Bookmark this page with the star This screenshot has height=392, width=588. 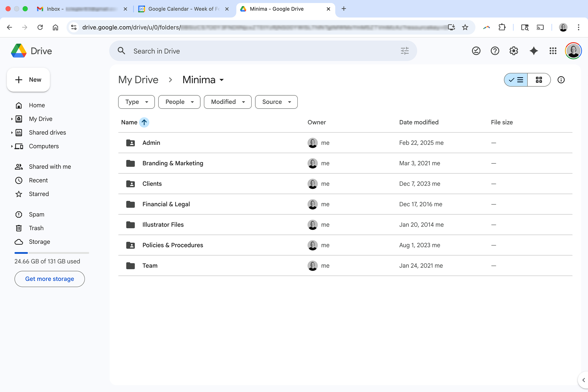coord(465,27)
